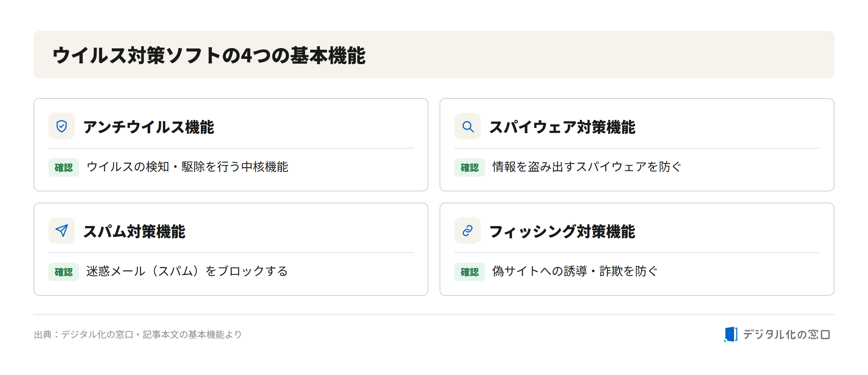Click the magnifier icon for スパイウェア対策機能

[468, 126]
